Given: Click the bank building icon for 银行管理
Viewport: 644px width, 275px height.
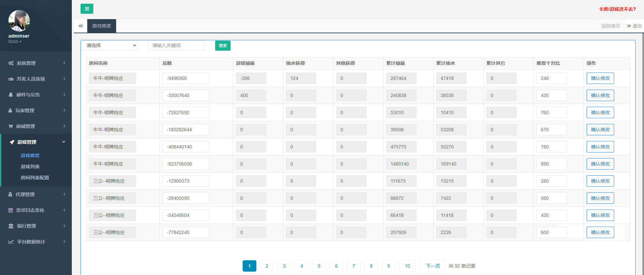Looking at the screenshot, I should coord(11,226).
